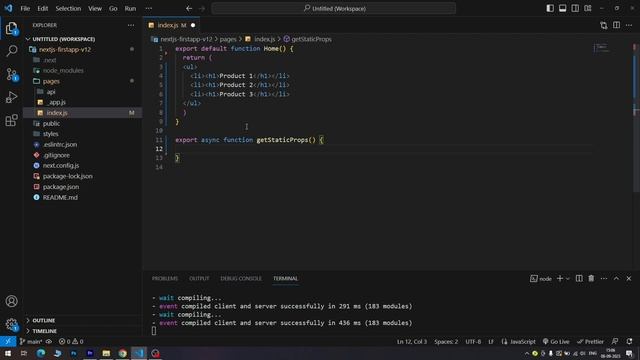The height and width of the screenshot is (360, 640).
Task: Go forward with the navigation arrow
Action: click(x=202, y=8)
